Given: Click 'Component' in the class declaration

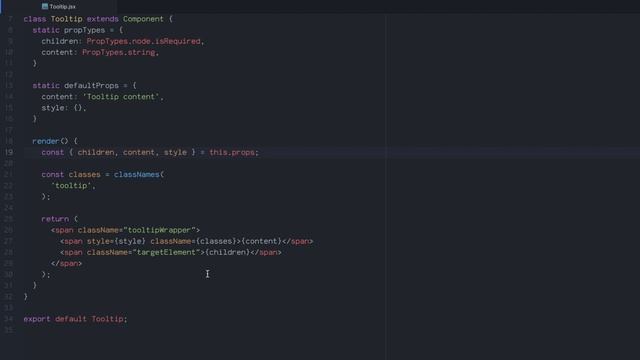Looking at the screenshot, I should pos(143,19).
